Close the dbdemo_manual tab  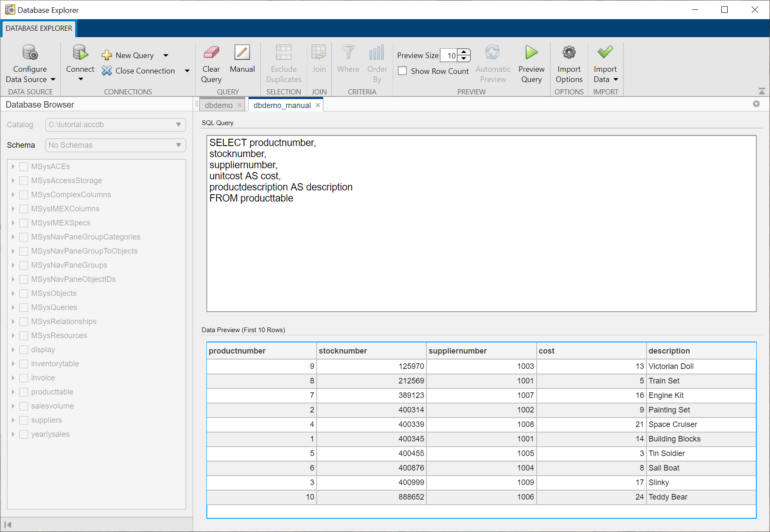coord(318,105)
